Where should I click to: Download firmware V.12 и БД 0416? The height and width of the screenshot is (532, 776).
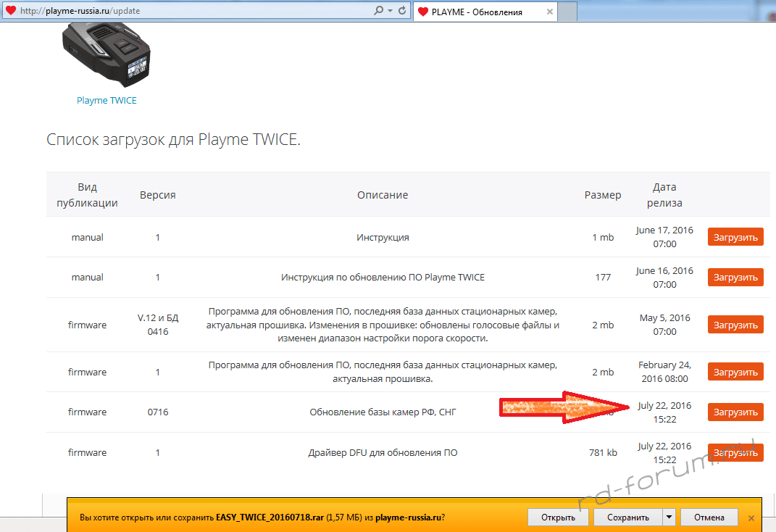click(x=735, y=325)
